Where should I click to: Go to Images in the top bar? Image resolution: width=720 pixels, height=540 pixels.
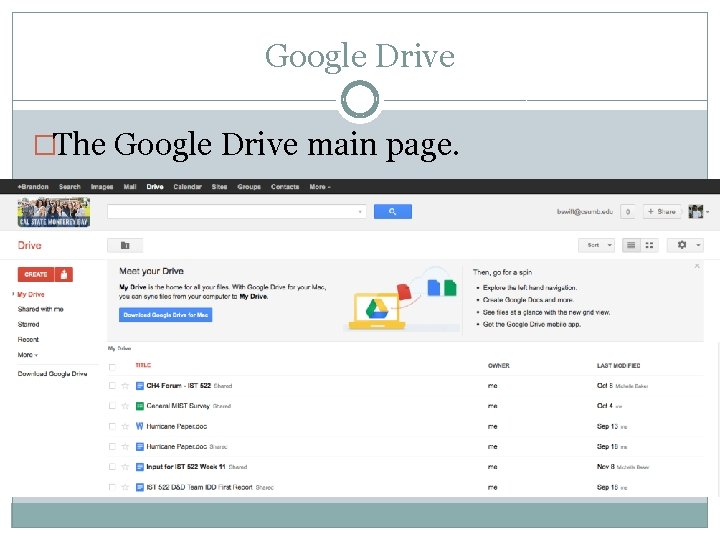click(x=102, y=187)
